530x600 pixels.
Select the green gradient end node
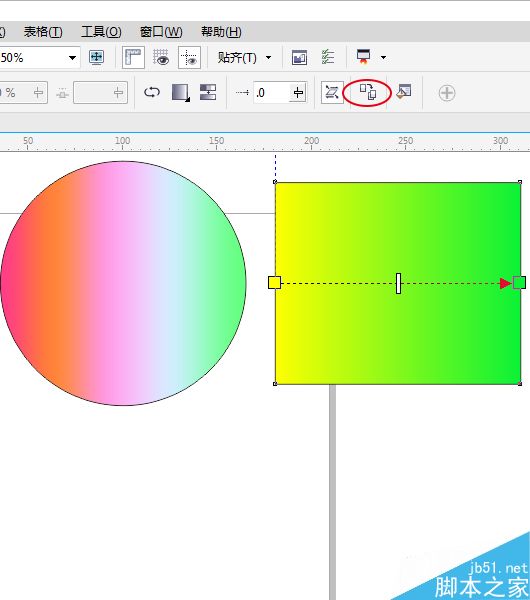pyautogui.click(x=519, y=283)
